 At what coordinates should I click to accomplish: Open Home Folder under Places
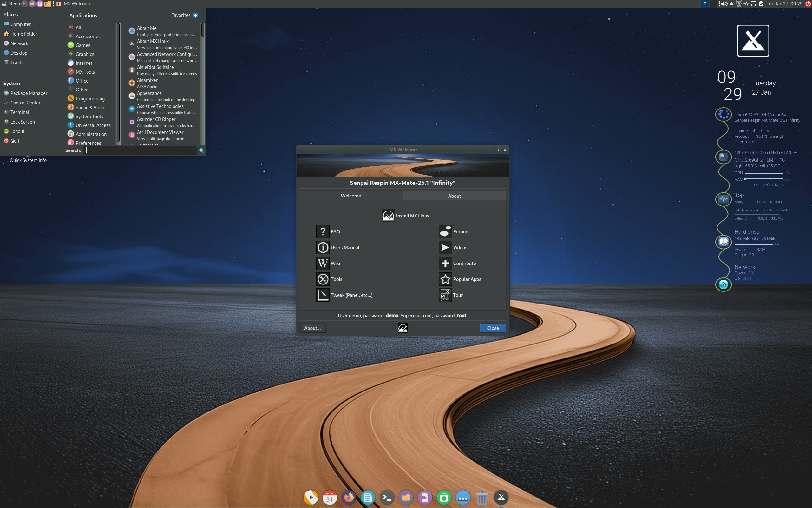(21, 34)
